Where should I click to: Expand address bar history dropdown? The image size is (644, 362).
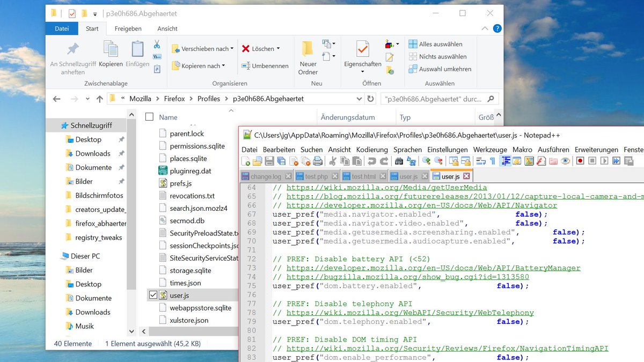[x=360, y=99]
